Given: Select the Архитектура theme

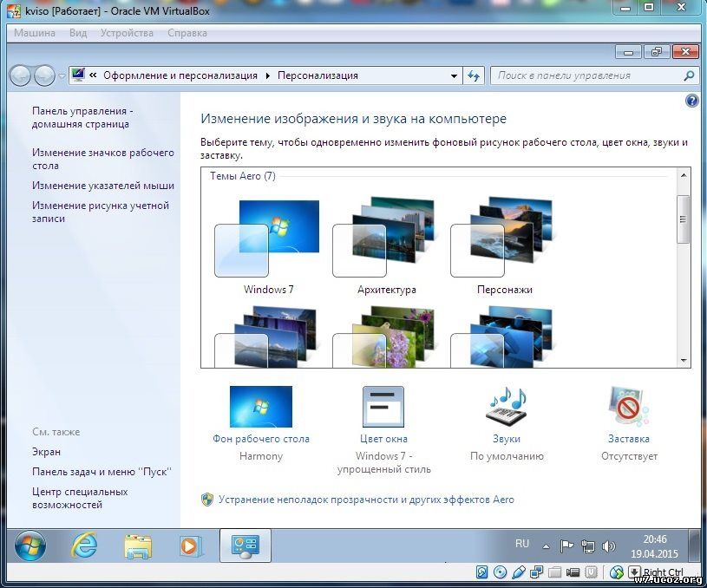Looking at the screenshot, I should point(386,245).
